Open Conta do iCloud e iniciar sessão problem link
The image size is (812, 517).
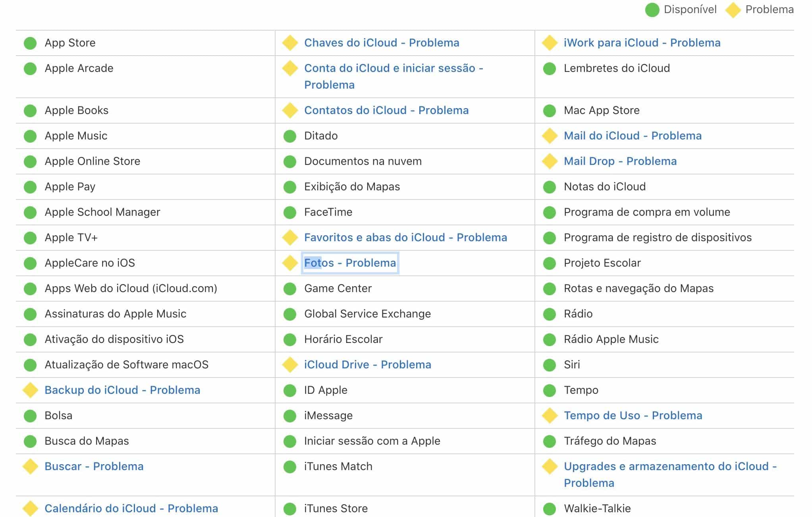[x=393, y=77]
